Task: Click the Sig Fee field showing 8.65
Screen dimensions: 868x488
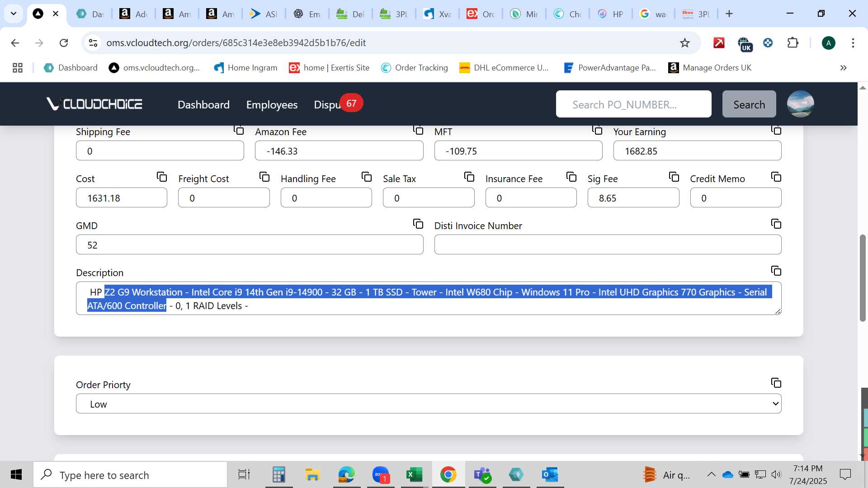Action: (x=633, y=197)
